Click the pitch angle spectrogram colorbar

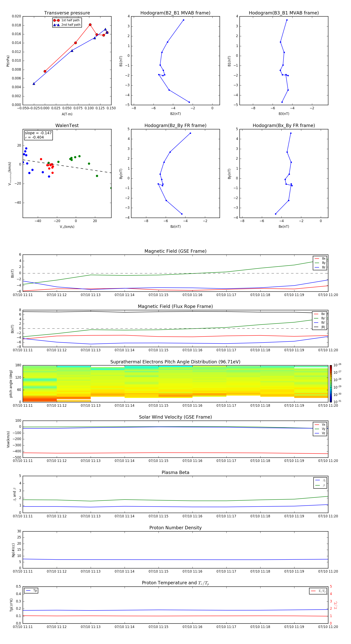(x=331, y=384)
